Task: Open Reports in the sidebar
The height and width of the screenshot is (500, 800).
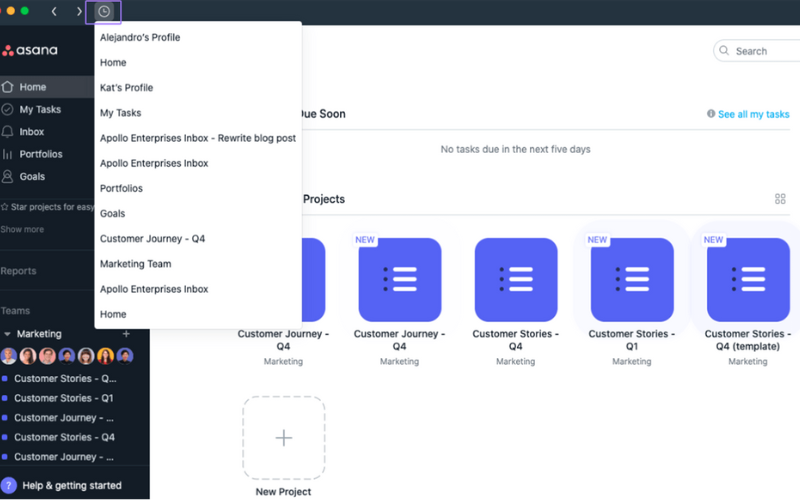Action: [18, 271]
